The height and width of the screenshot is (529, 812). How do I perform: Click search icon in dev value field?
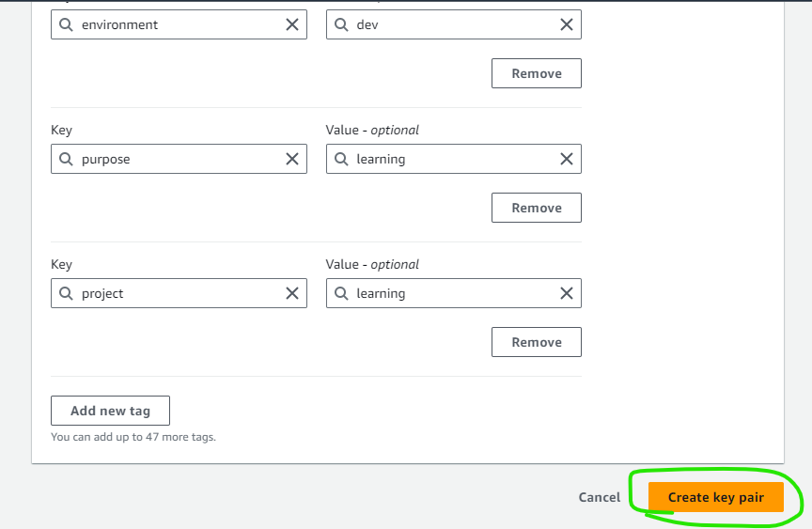click(341, 24)
